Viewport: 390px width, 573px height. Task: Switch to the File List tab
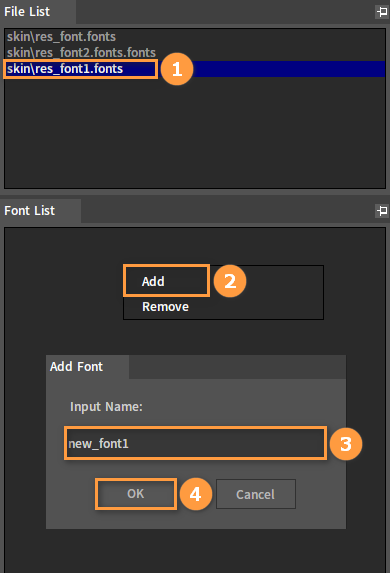point(38,12)
